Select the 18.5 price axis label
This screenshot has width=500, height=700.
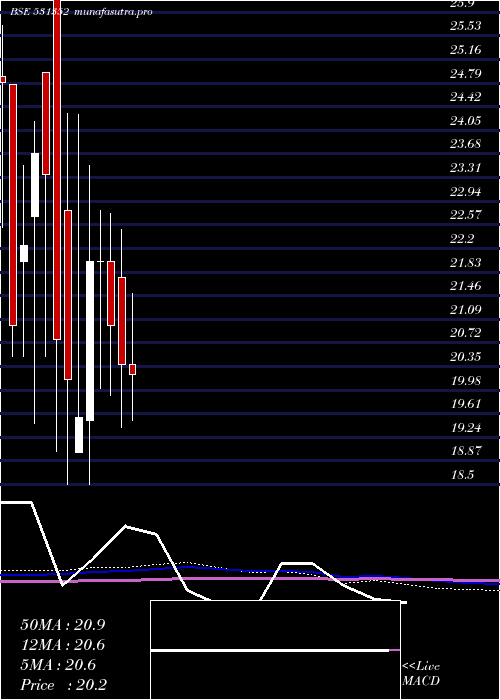(462, 475)
